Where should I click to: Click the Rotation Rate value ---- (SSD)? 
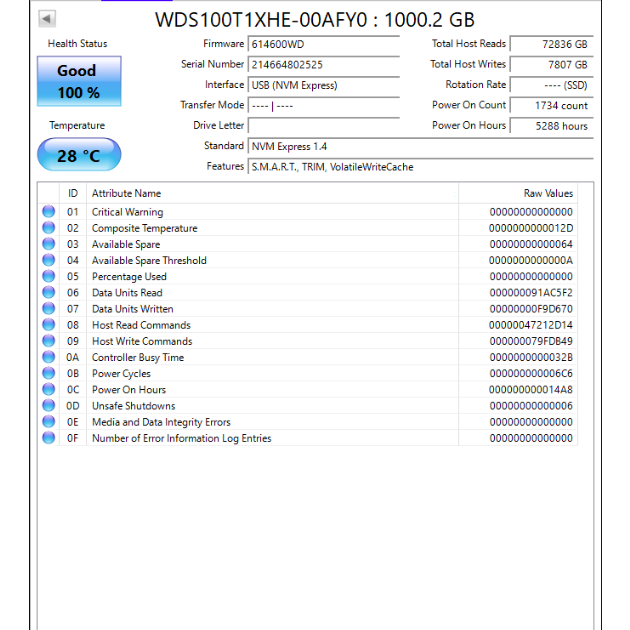pyautogui.click(x=552, y=85)
